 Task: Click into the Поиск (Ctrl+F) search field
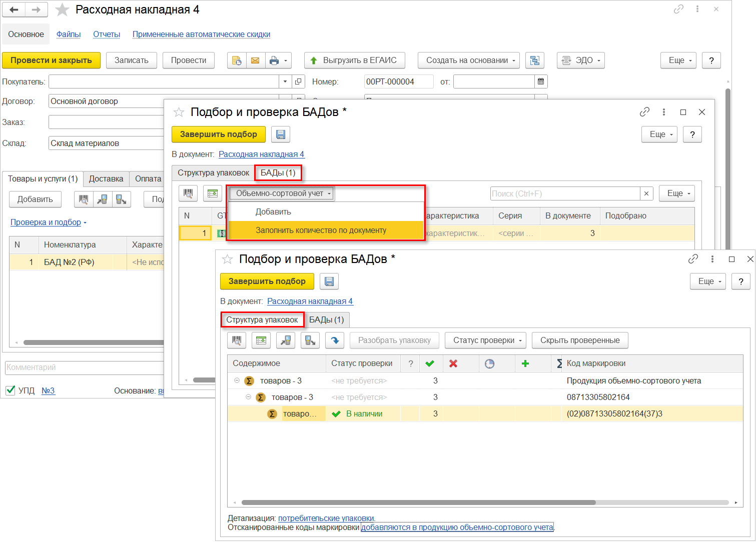[565, 193]
